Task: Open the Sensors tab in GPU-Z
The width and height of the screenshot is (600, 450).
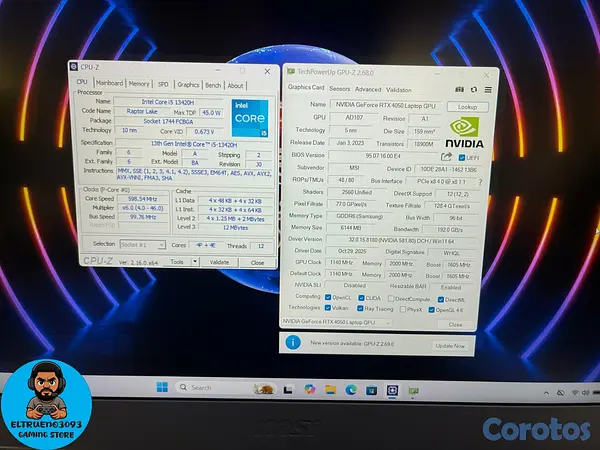Action: [x=339, y=89]
